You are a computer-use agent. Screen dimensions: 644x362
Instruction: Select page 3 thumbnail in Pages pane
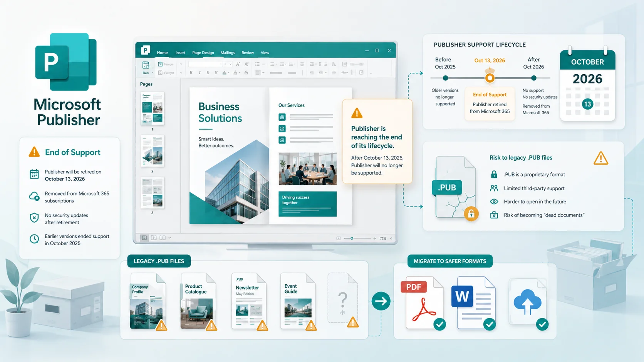(x=152, y=192)
